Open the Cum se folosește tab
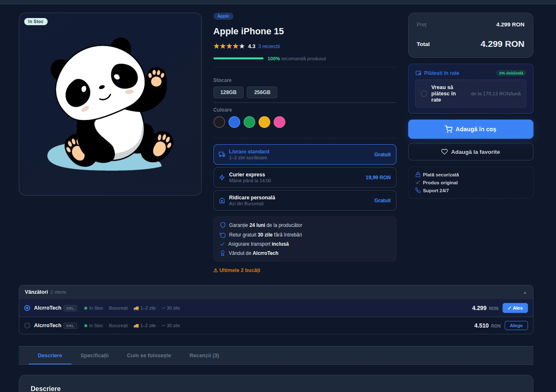 (x=149, y=355)
